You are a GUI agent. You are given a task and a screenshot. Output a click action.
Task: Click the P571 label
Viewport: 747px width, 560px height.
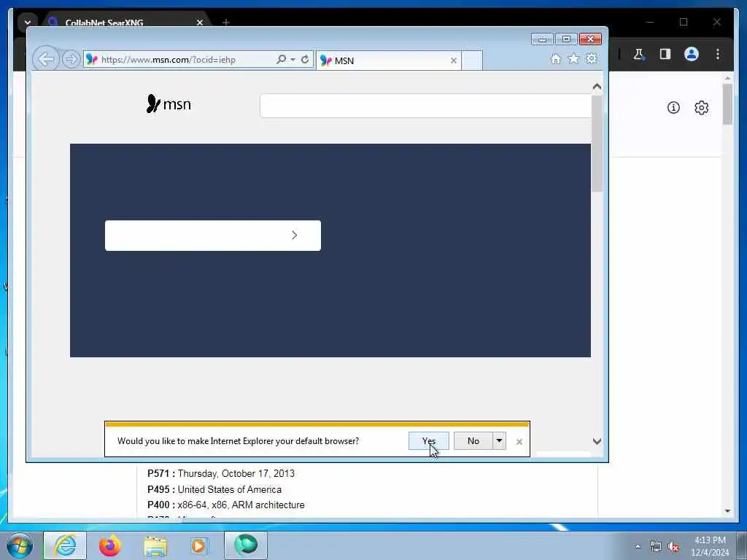pos(161,473)
